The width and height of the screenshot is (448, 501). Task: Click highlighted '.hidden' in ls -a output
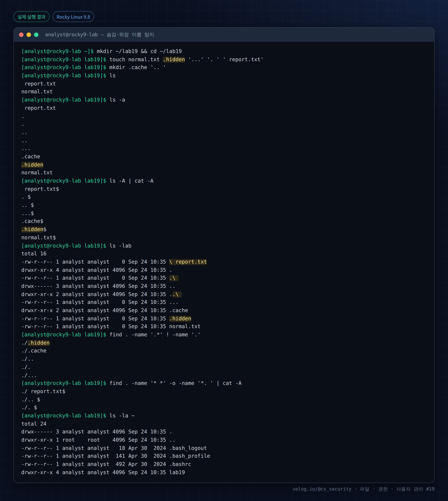pyautogui.click(x=32, y=165)
